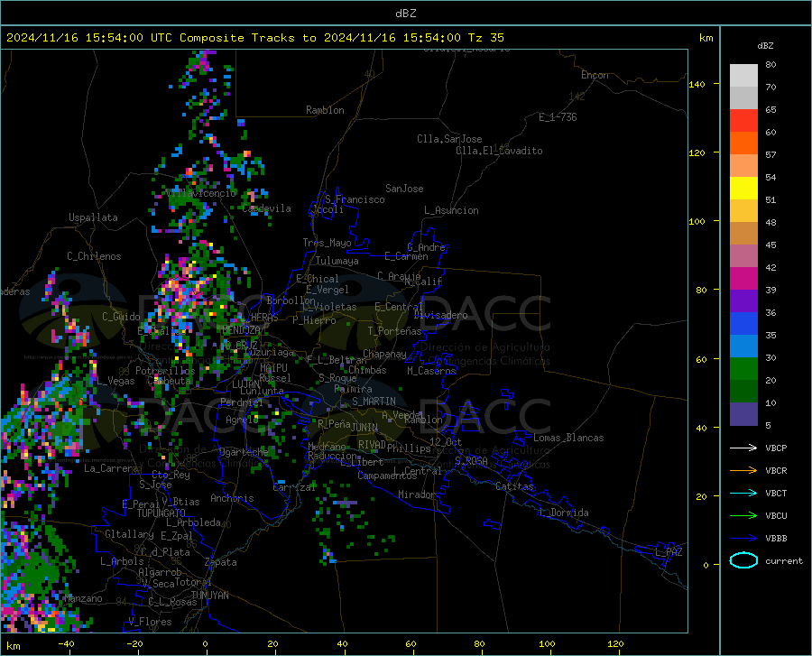Select the orange 60 dBZ color swatch
Screen dimensions: 812x656
pos(743,143)
